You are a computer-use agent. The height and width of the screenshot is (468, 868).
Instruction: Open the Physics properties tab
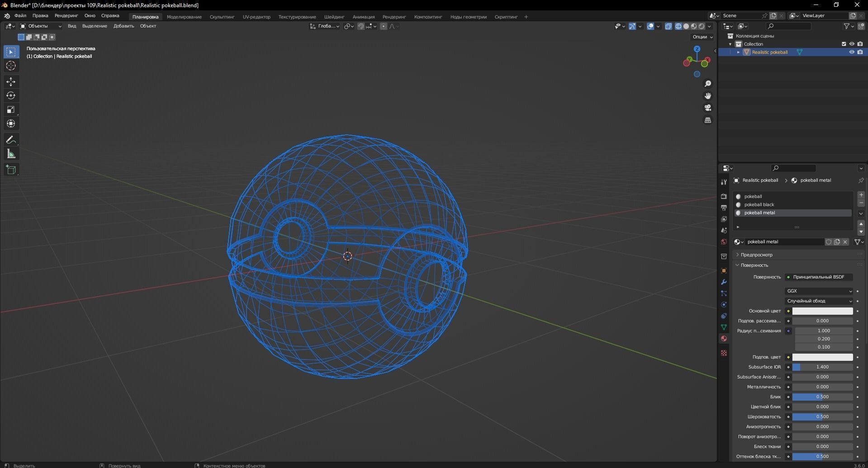point(724,304)
